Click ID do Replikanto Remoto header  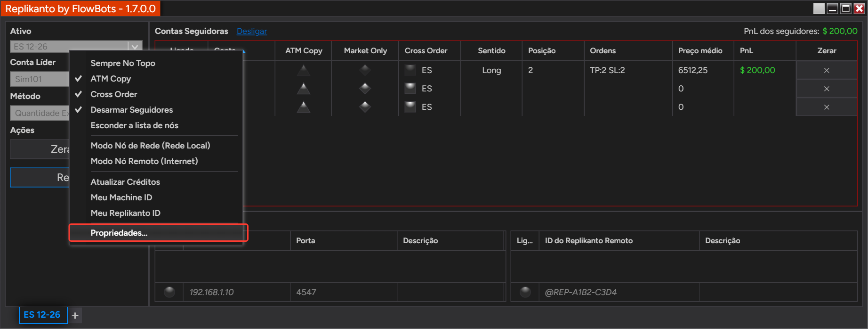click(619, 241)
